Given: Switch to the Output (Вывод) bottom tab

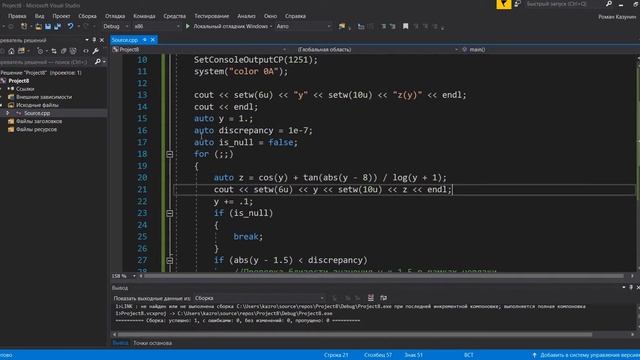Looking at the screenshot, I should point(120,343).
